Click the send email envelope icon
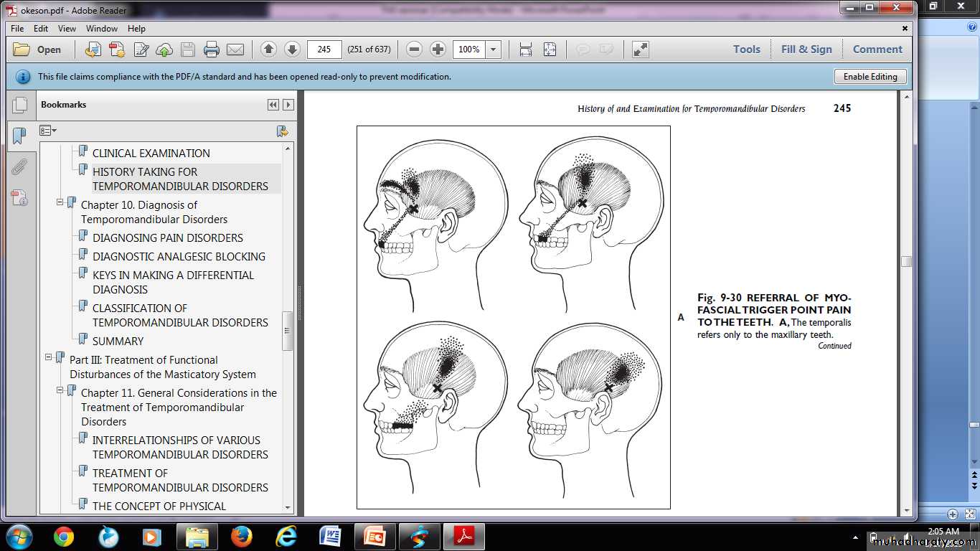This screenshot has width=980, height=551. [235, 50]
